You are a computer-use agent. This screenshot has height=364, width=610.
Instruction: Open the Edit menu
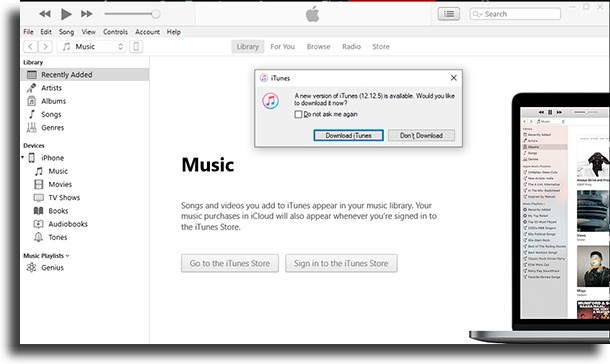click(46, 32)
